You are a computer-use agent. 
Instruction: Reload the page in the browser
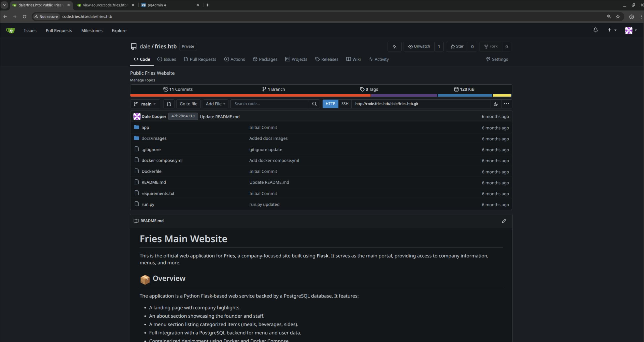click(24, 17)
